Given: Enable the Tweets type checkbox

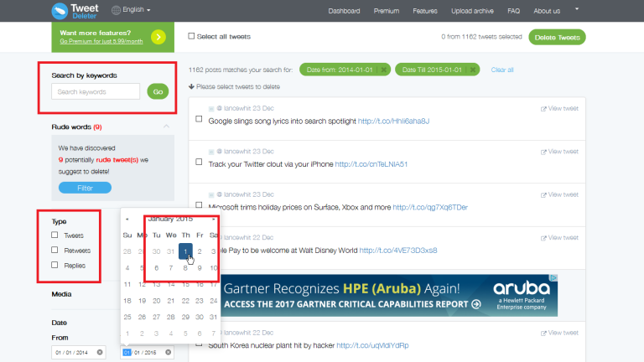Looking at the screenshot, I should pyautogui.click(x=55, y=235).
